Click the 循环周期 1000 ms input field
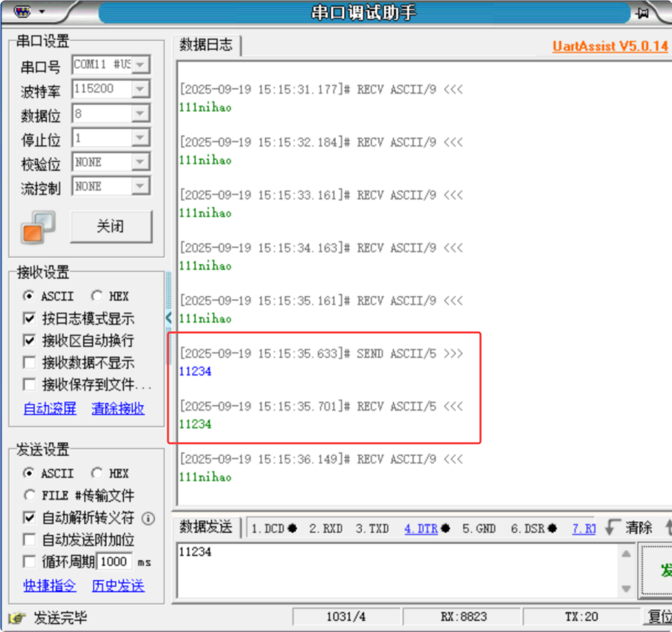Image resolution: width=672 pixels, height=632 pixels. [113, 561]
